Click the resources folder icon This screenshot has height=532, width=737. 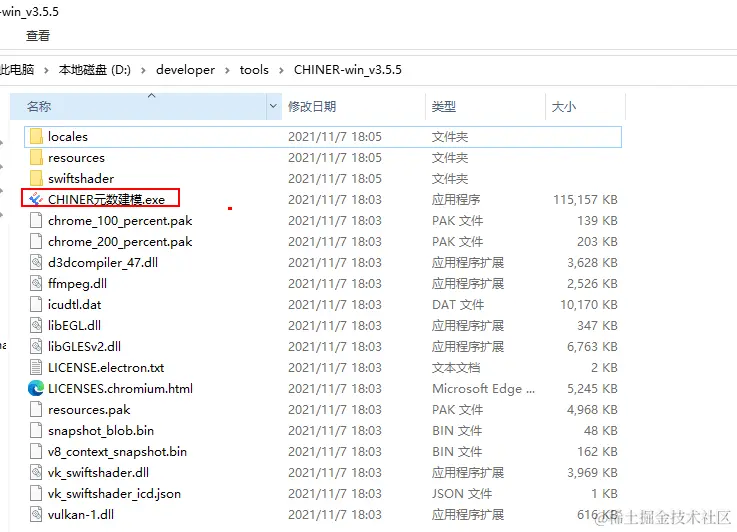point(36,157)
